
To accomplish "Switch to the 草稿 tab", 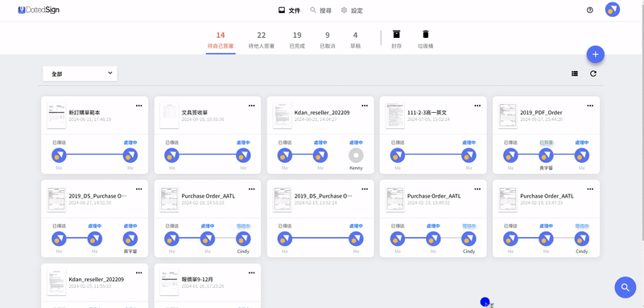I will [355, 40].
